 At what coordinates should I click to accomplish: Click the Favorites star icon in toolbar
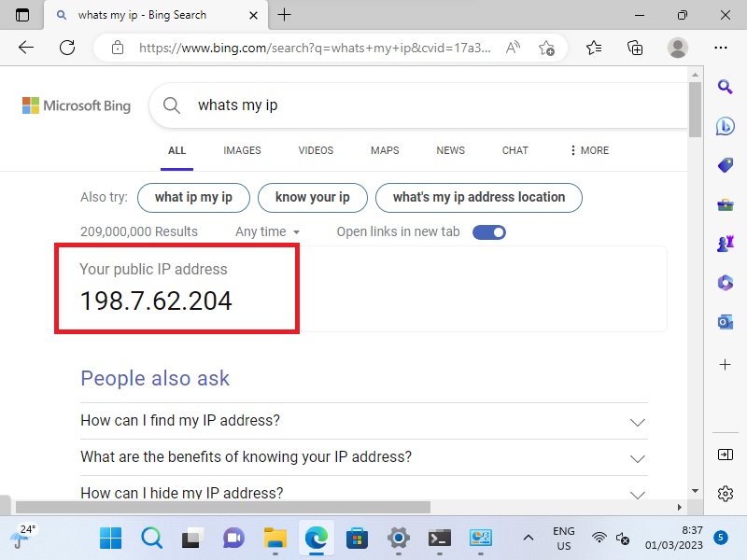594,48
